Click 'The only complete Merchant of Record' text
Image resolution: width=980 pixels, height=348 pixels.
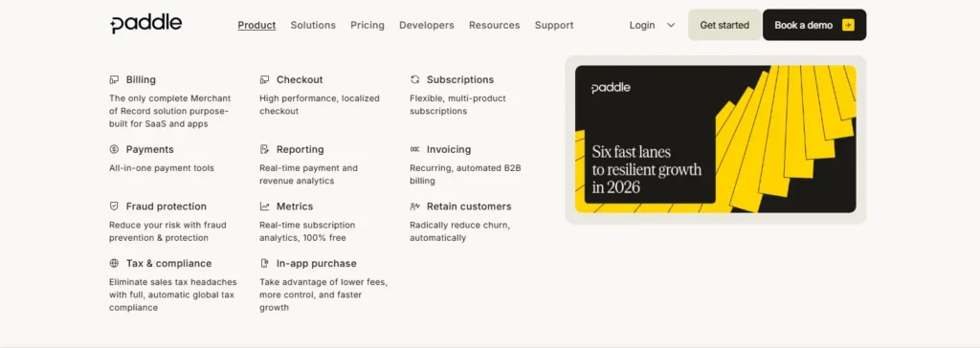[x=170, y=111]
